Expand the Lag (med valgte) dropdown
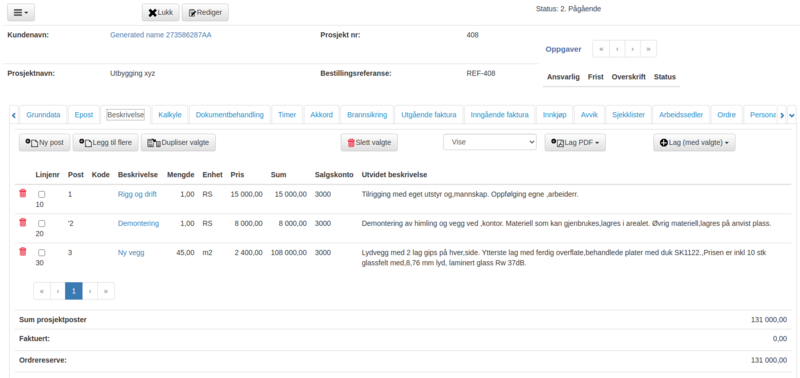 pyautogui.click(x=694, y=143)
